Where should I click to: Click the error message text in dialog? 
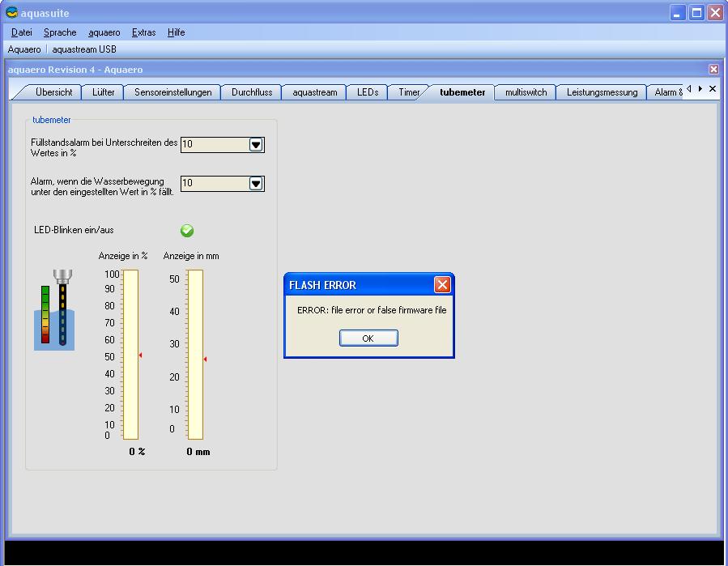click(372, 310)
